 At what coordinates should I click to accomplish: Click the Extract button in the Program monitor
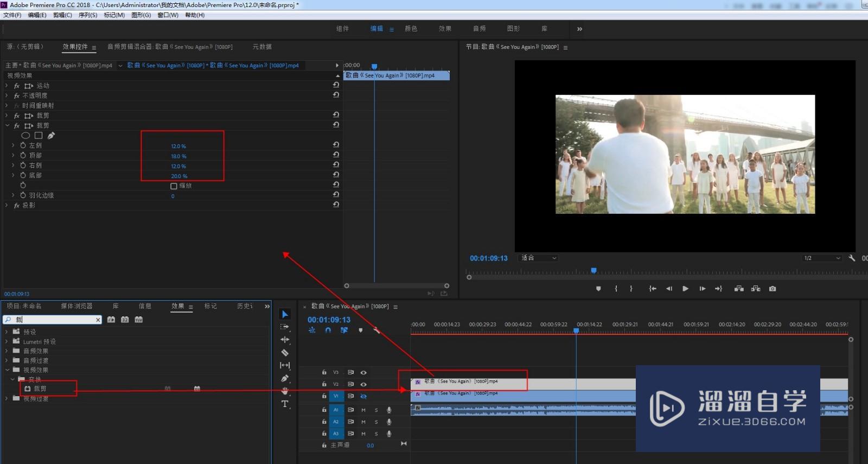pos(756,289)
